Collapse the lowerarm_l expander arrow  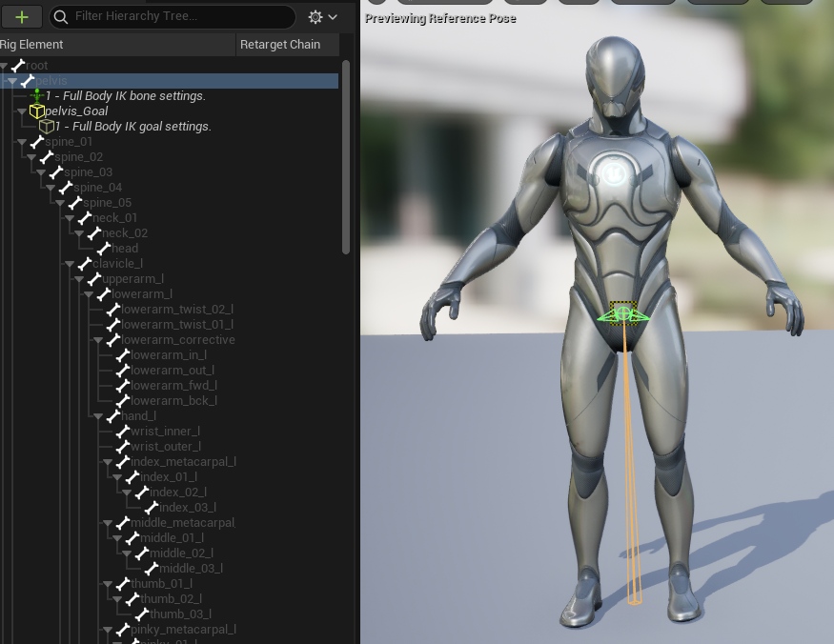[89, 294]
